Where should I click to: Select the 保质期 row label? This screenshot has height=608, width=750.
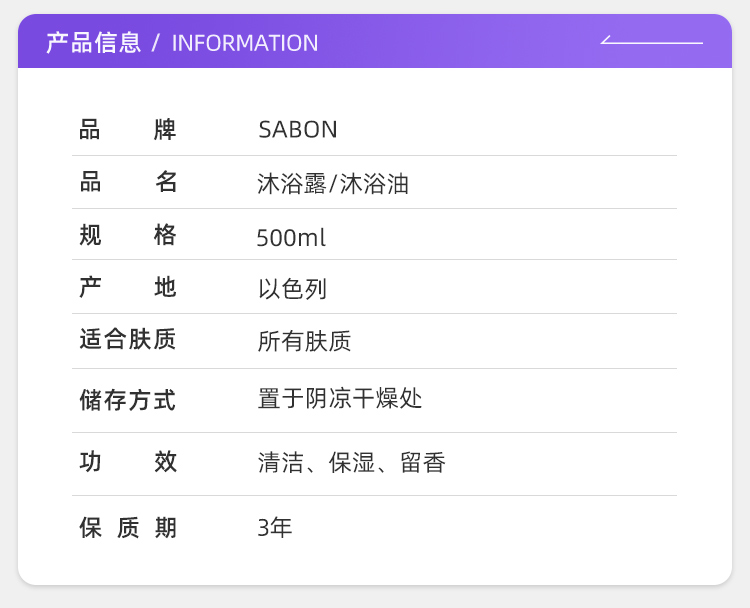pyautogui.click(x=128, y=528)
